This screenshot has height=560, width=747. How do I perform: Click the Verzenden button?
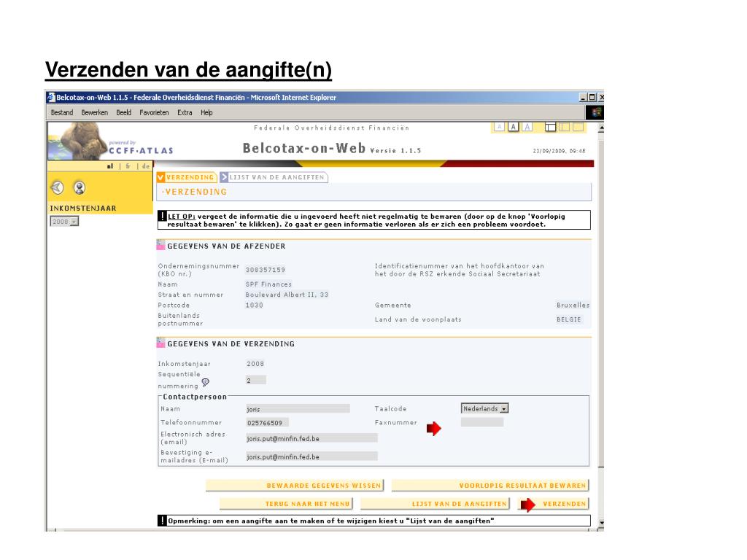553,503
